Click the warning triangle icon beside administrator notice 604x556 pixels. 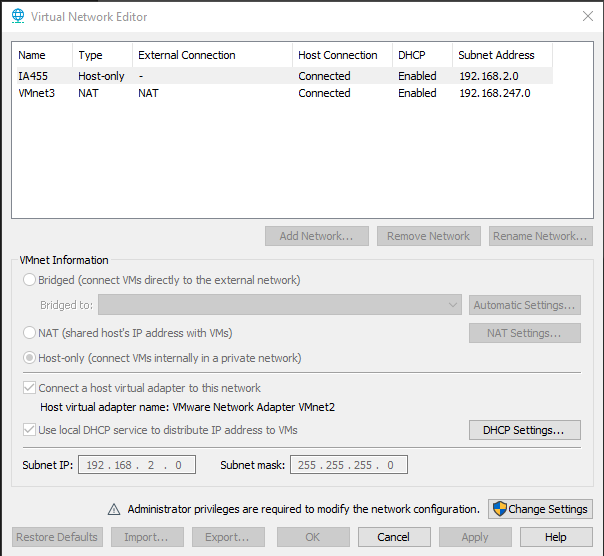[x=114, y=509]
